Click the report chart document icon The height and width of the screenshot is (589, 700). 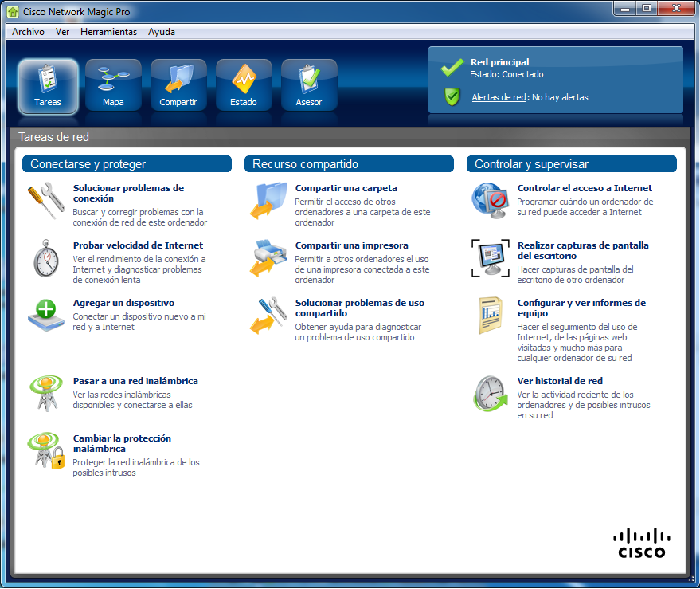(491, 316)
